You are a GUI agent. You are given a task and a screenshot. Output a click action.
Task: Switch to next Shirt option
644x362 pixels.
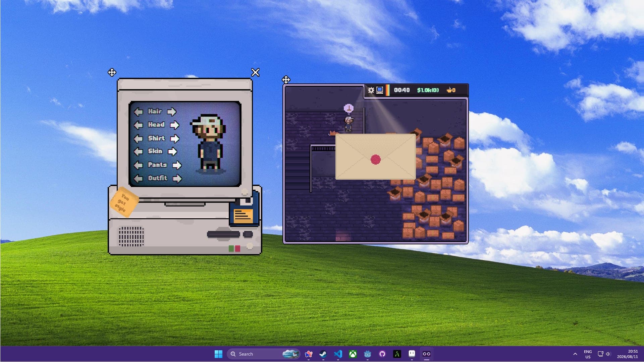pos(175,138)
